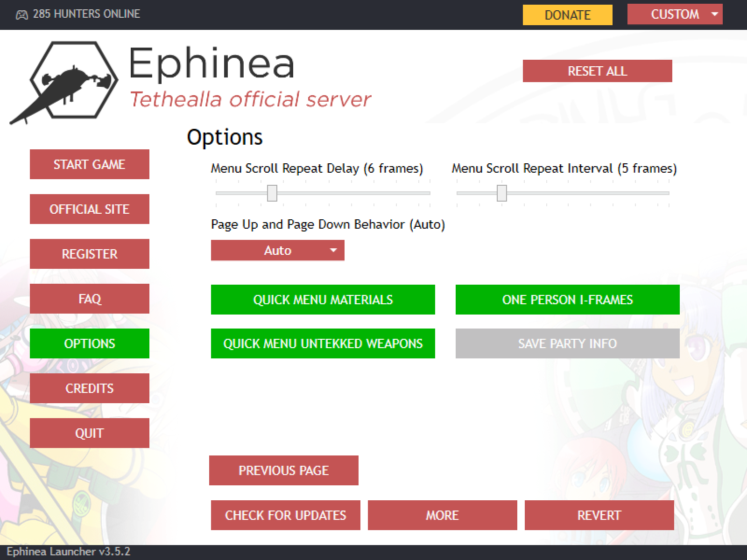Click the REVERT button
This screenshot has width=747, height=560.
(x=599, y=515)
